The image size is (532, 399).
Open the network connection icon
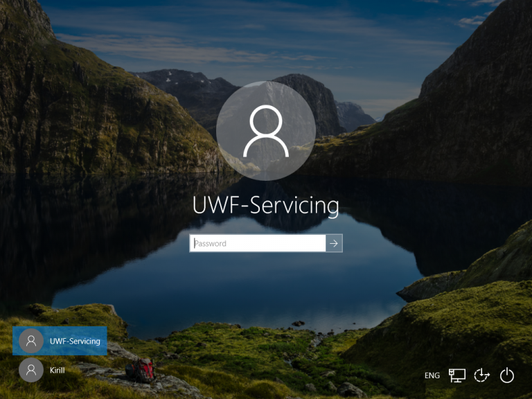[457, 375]
